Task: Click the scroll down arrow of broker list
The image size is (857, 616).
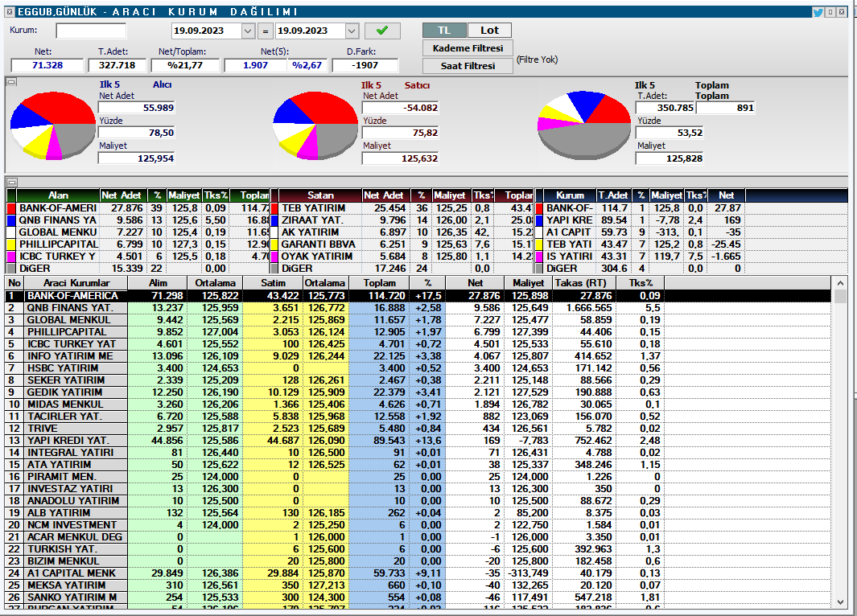Action: tap(841, 602)
